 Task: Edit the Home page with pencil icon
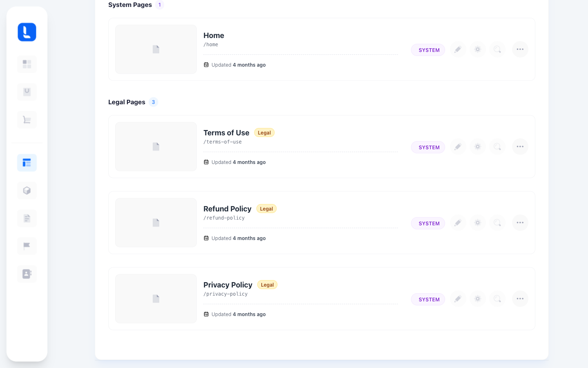[x=458, y=49]
